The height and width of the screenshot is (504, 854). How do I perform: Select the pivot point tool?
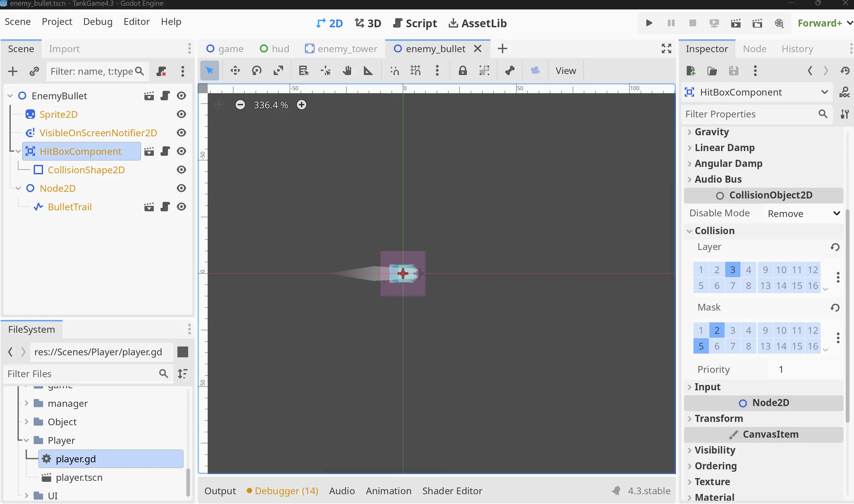click(x=326, y=71)
